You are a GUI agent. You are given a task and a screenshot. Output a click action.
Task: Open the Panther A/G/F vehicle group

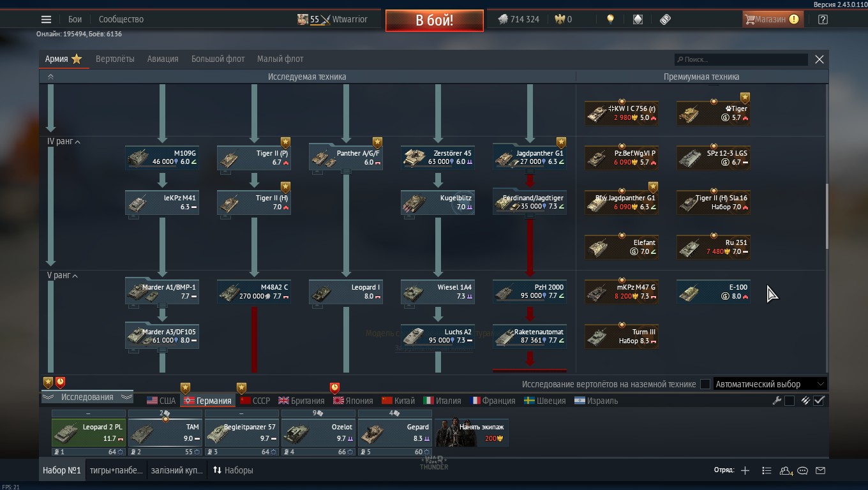coord(346,158)
